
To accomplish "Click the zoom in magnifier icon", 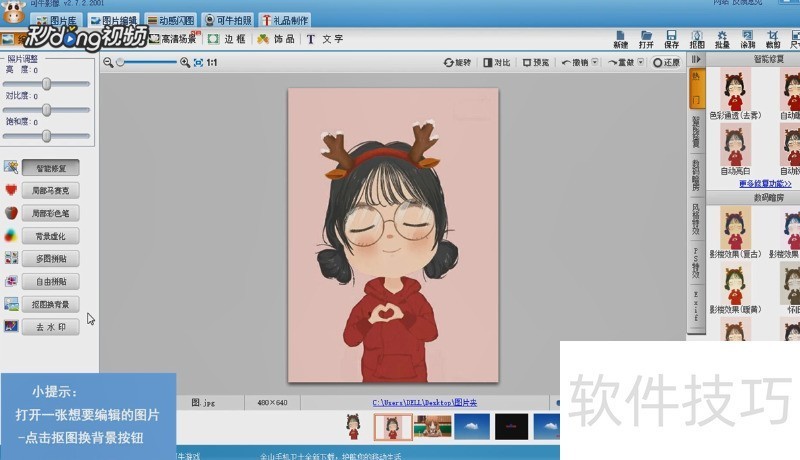I will pyautogui.click(x=185, y=62).
